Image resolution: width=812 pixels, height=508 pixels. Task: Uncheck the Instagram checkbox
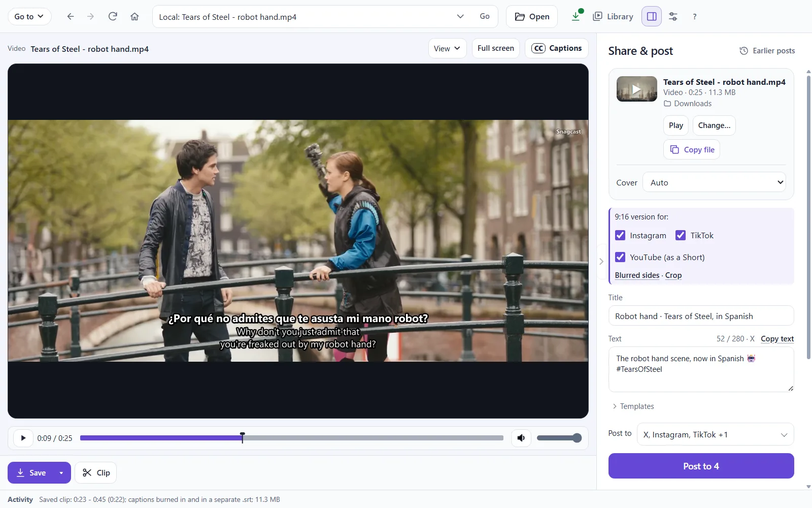(x=620, y=235)
